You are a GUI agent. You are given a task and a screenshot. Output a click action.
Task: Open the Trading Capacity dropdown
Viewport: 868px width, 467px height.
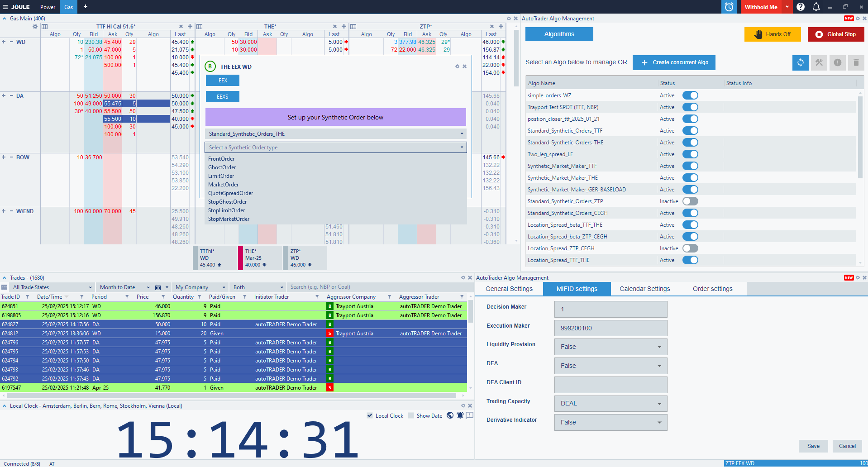(610, 404)
